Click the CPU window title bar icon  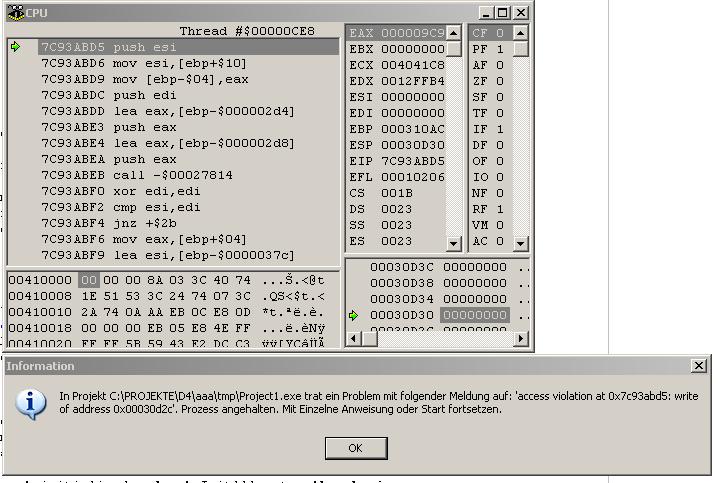click(x=13, y=13)
